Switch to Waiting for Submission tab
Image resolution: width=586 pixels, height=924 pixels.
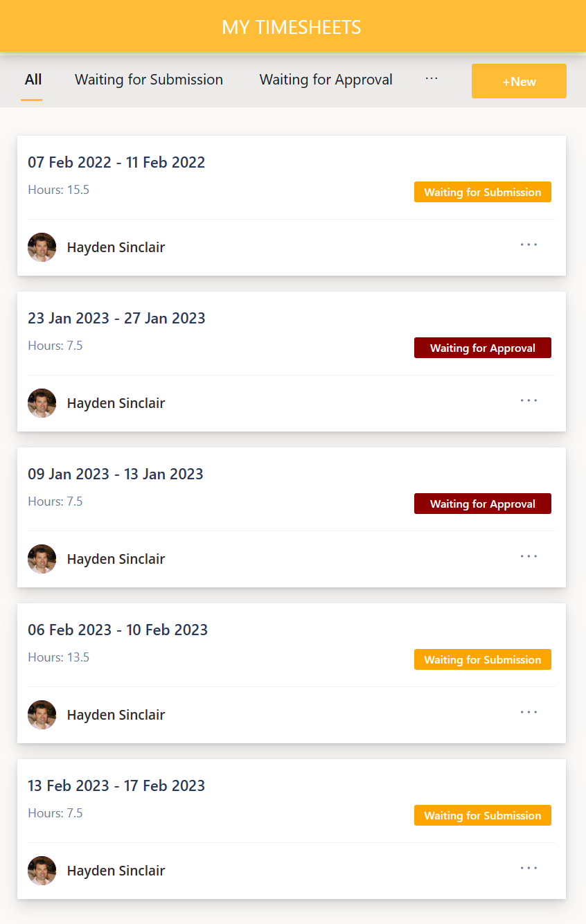tap(149, 80)
